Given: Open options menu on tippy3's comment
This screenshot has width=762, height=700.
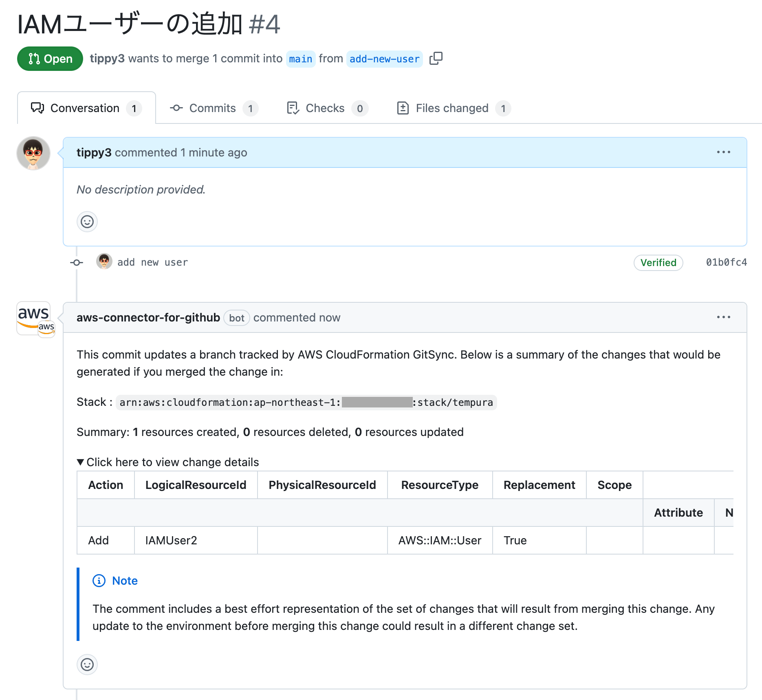Looking at the screenshot, I should click(x=724, y=152).
